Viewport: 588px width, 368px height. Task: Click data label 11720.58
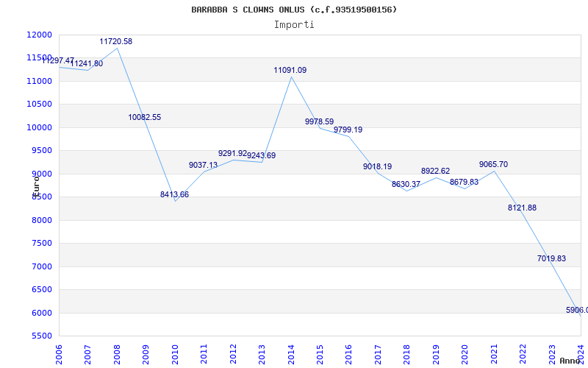point(116,42)
